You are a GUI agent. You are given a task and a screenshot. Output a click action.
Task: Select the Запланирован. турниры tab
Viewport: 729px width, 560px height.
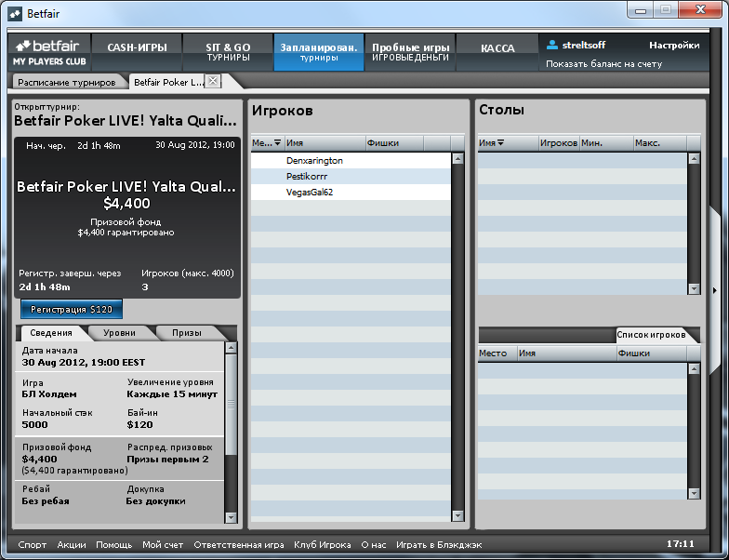[x=318, y=52]
